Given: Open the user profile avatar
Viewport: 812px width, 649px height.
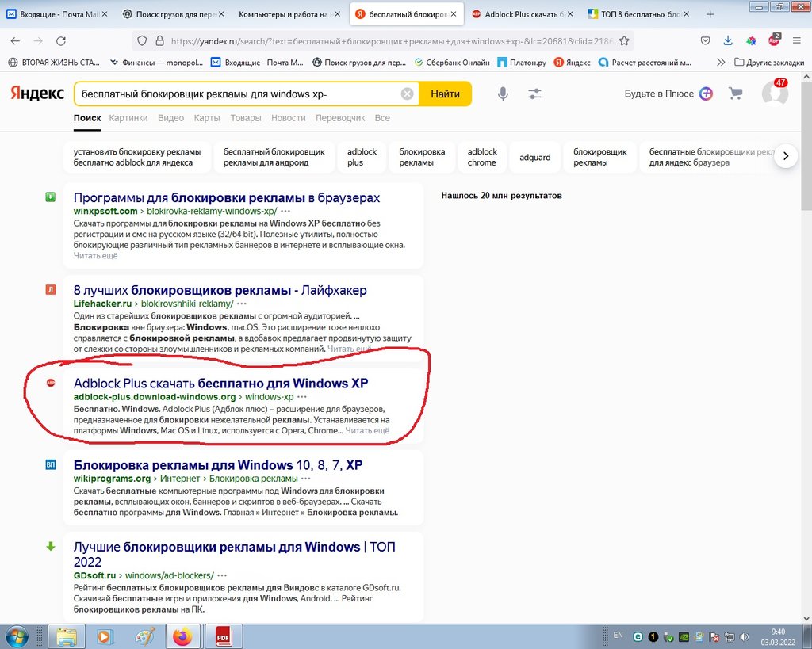Looking at the screenshot, I should pyautogui.click(x=775, y=94).
